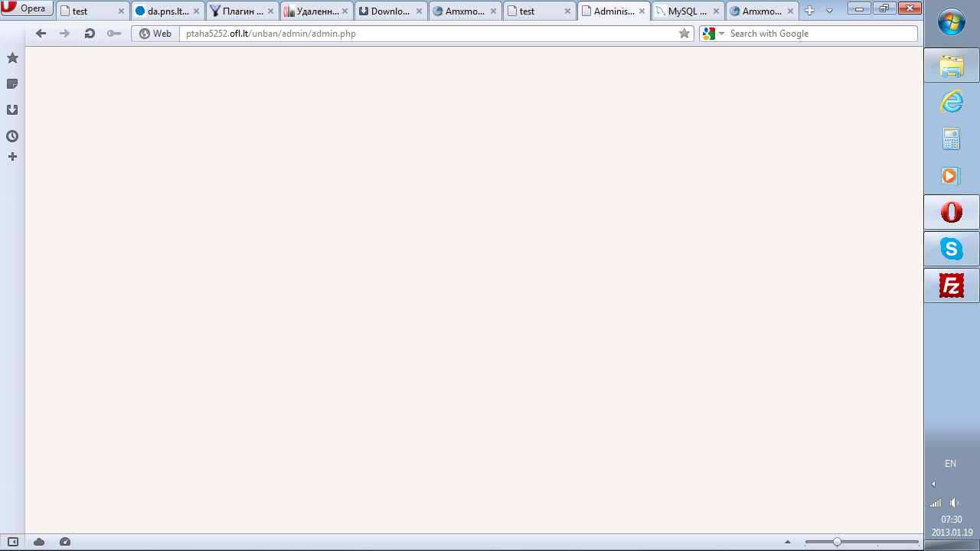This screenshot has height=551, width=980.
Task: Expand the view options arrow near zoom slider
Action: [x=788, y=542]
